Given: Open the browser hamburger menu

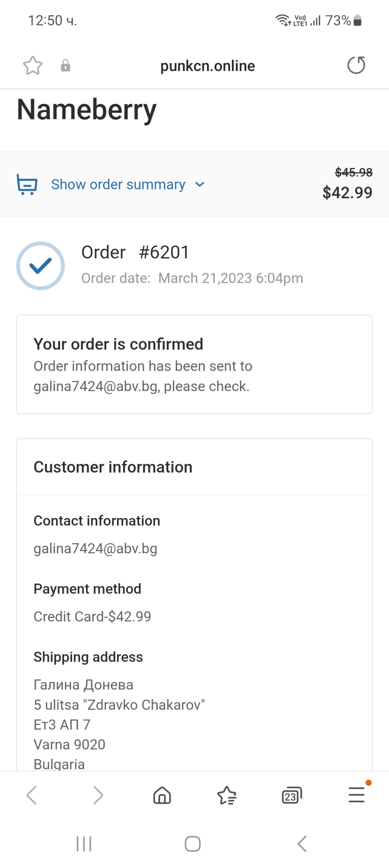Looking at the screenshot, I should point(357,795).
